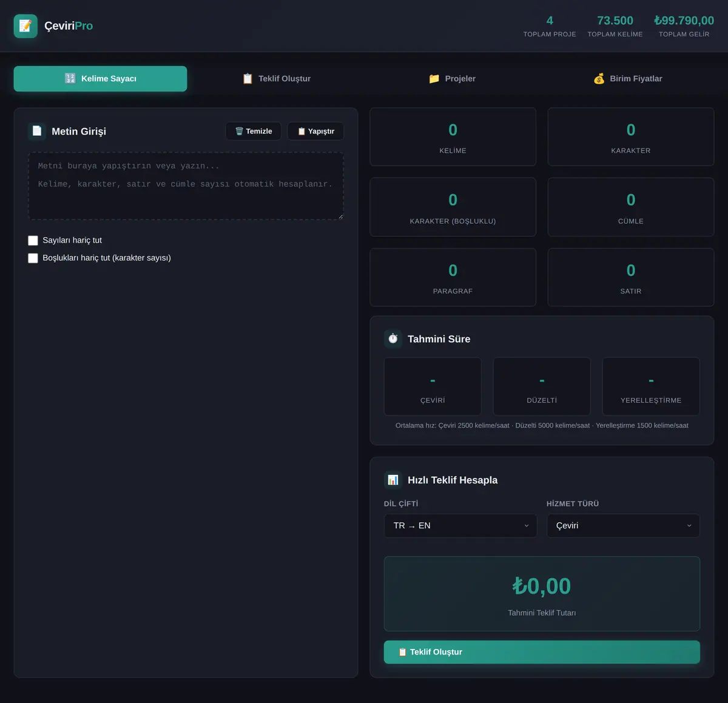The height and width of the screenshot is (703, 728).
Task: Click the folder icon on Projeler tab
Action: coord(434,78)
